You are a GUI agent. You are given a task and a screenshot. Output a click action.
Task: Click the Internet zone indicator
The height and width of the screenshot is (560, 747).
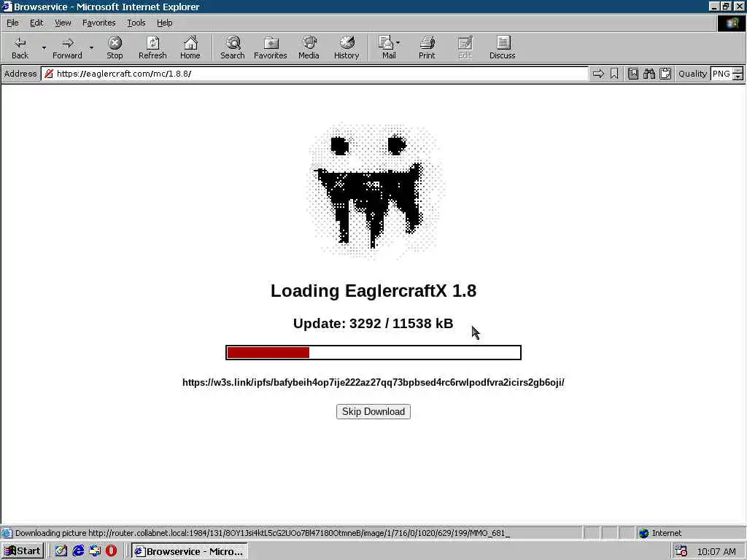coord(659,533)
